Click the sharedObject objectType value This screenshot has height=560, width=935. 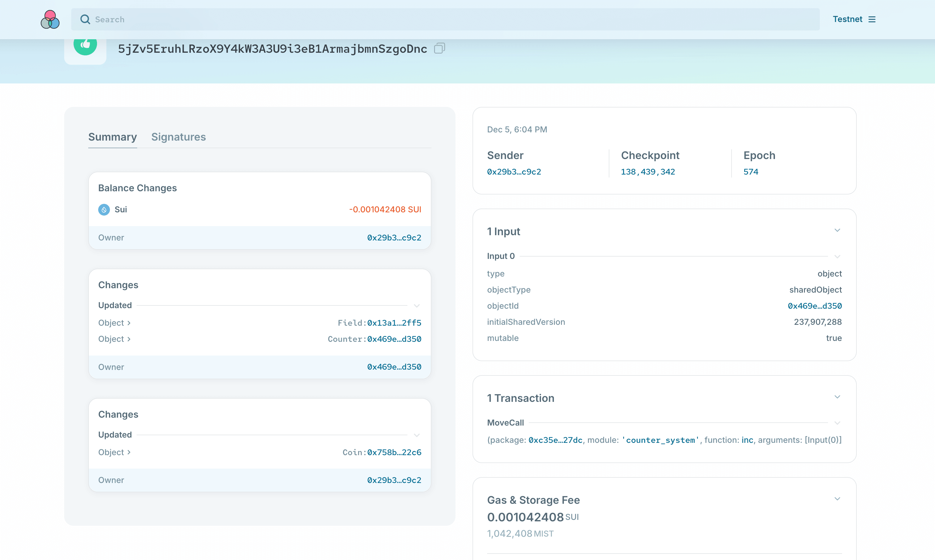pyautogui.click(x=815, y=290)
